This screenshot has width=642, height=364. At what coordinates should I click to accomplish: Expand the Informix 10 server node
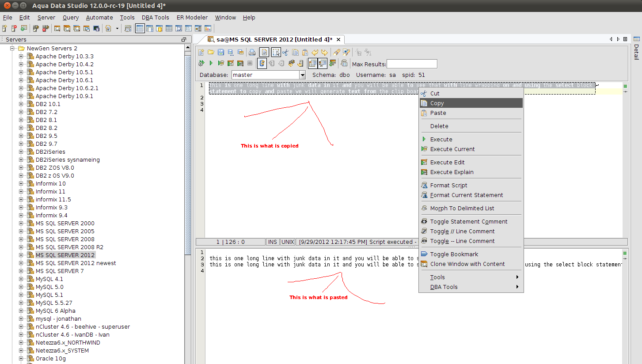pyautogui.click(x=21, y=183)
